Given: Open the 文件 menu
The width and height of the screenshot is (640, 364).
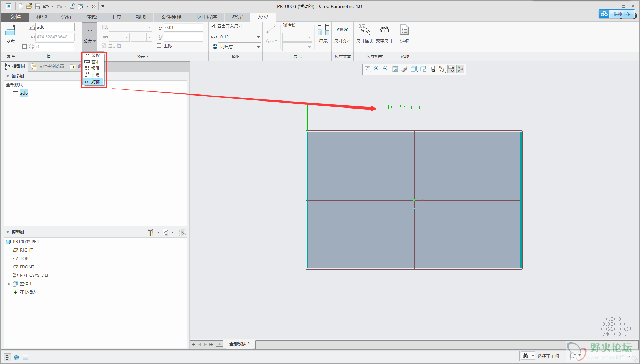Looking at the screenshot, I should 15,17.
